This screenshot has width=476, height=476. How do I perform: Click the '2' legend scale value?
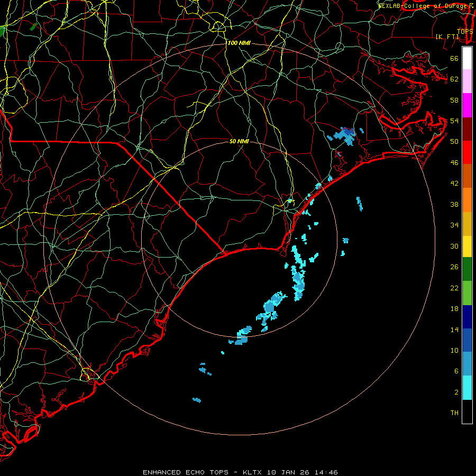[456, 392]
